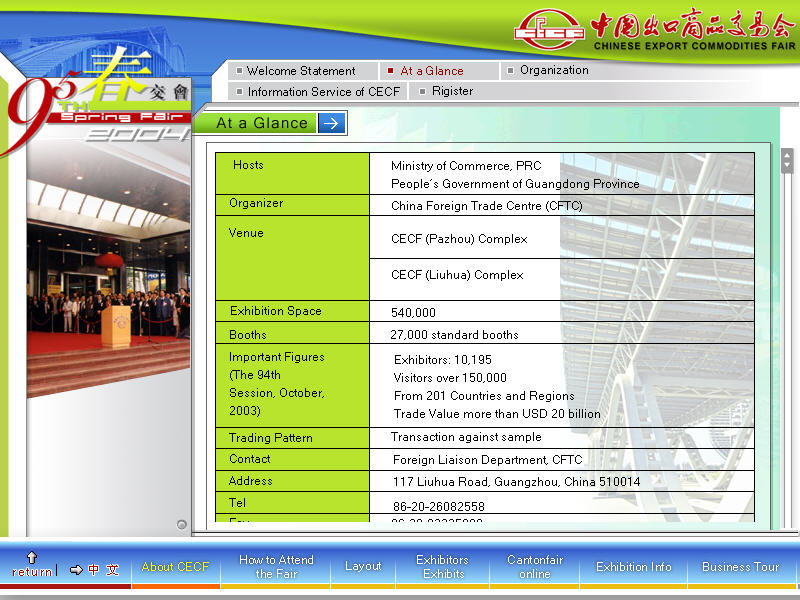Screen dimensions: 800x600
Task: Click 'Exhibitors: 10,195' text
Action: click(443, 360)
